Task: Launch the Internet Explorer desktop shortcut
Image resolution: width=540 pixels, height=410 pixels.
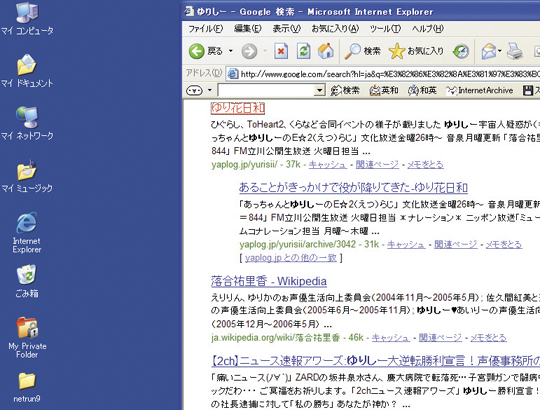Action: pos(27,233)
